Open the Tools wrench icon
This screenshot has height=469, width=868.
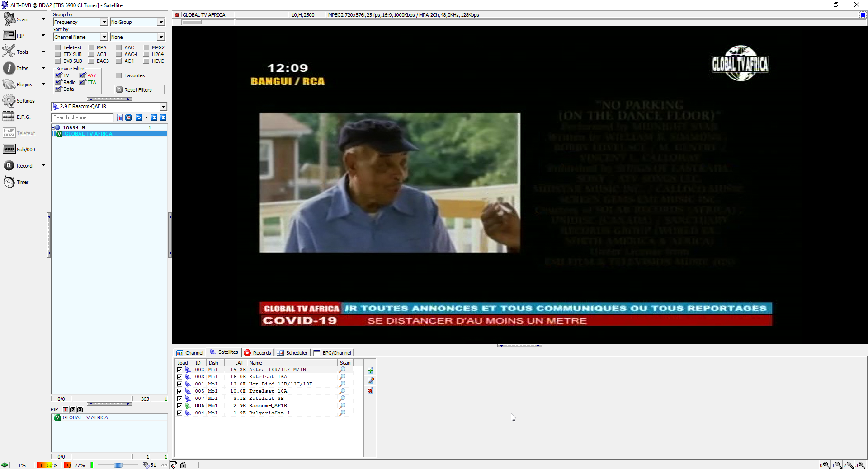coord(9,52)
